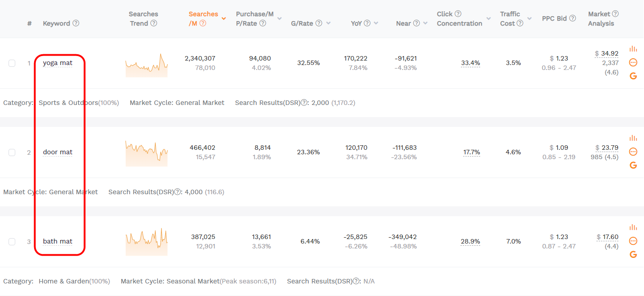Open the Traffic Cost sort dropdown
644x296 pixels.
(530, 19)
